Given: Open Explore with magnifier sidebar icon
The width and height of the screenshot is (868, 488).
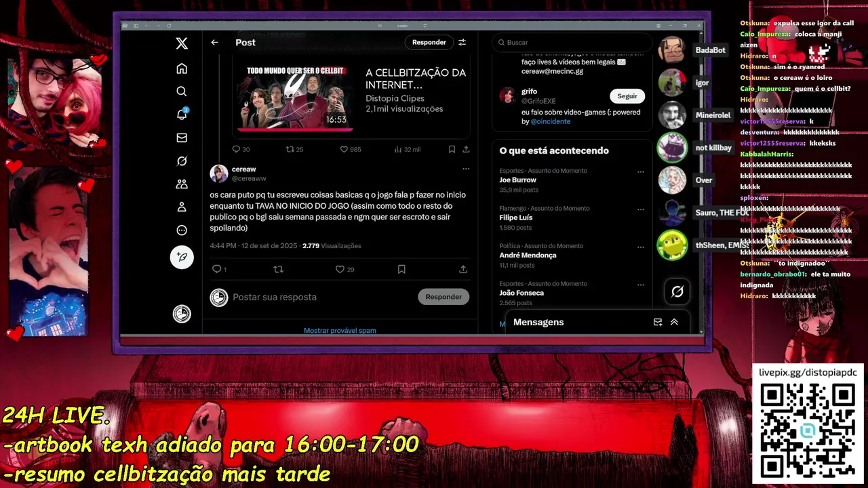Looking at the screenshot, I should point(182,91).
